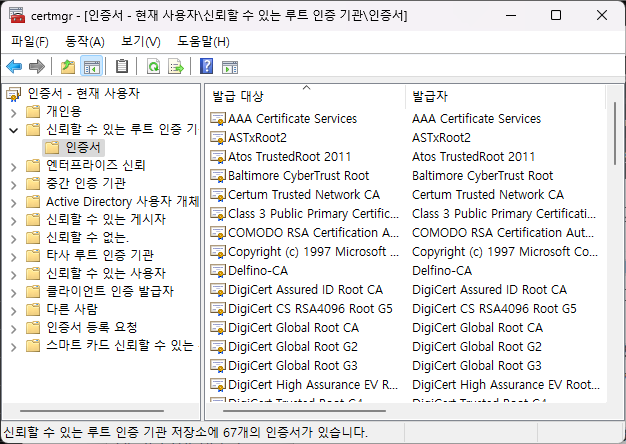
Task: Open help with the question mark icon
Action: (206, 66)
